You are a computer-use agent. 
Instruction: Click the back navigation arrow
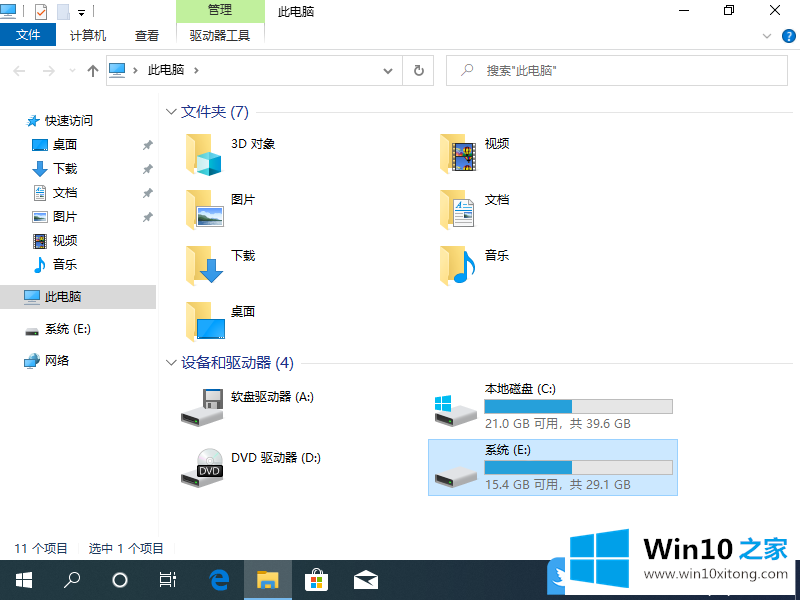point(19,70)
